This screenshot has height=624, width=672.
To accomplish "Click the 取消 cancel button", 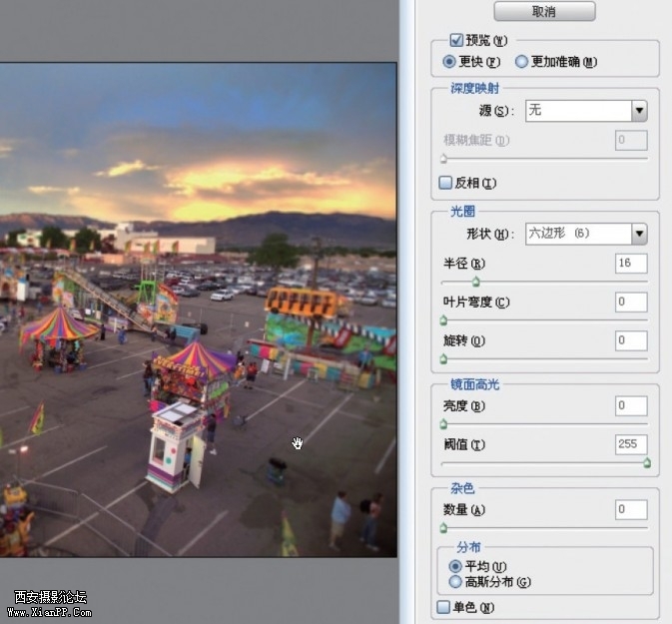I will (544, 11).
